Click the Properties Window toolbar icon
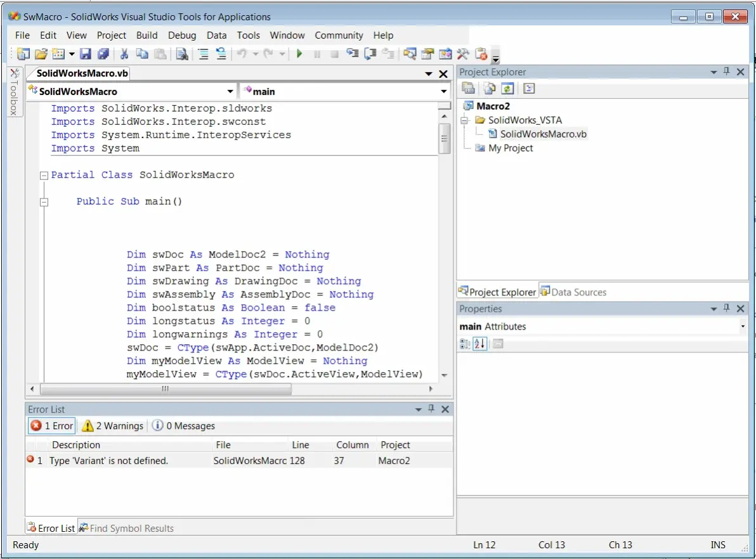 click(427, 54)
